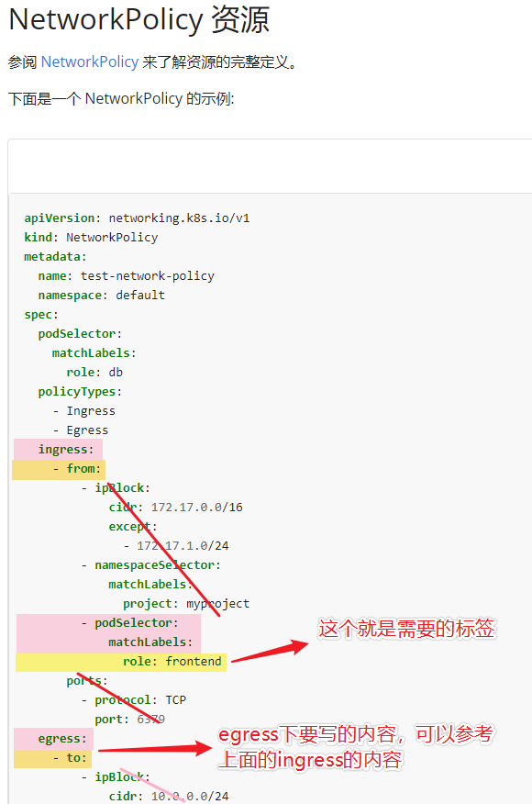Viewport: 532px width, 804px height.
Task: Click the "policyTypes" key
Action: pos(77,392)
